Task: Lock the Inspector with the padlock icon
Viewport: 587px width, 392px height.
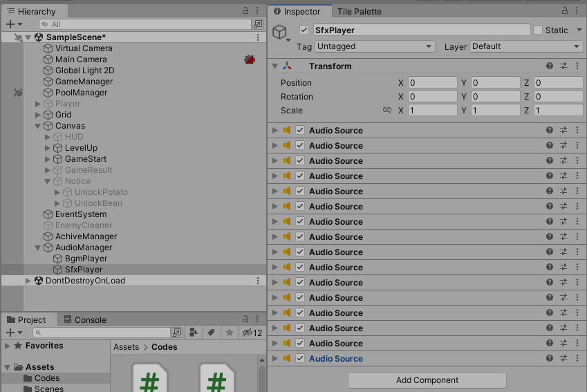Action: [x=565, y=10]
